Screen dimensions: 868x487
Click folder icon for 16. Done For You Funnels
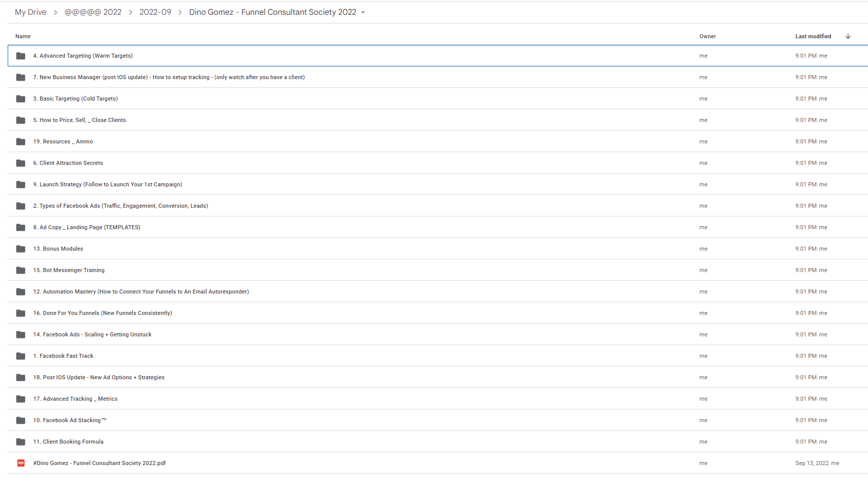tap(20, 313)
